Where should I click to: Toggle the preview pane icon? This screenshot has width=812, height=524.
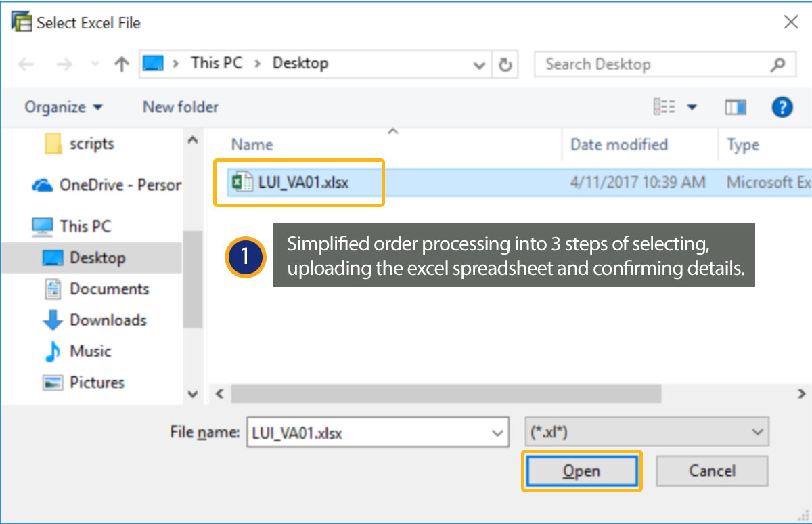click(736, 107)
